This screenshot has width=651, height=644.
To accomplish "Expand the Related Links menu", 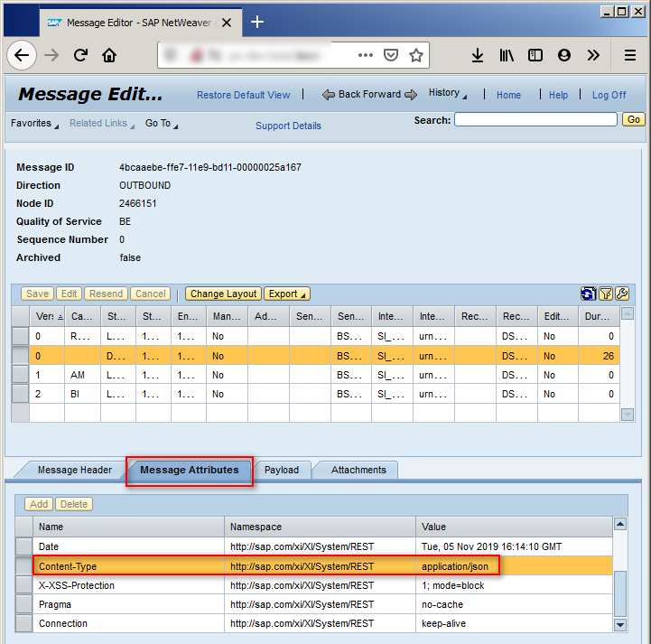I will click(102, 124).
